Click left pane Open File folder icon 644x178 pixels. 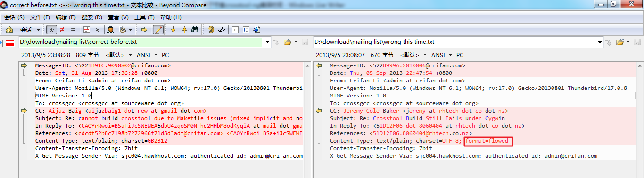click(288, 42)
